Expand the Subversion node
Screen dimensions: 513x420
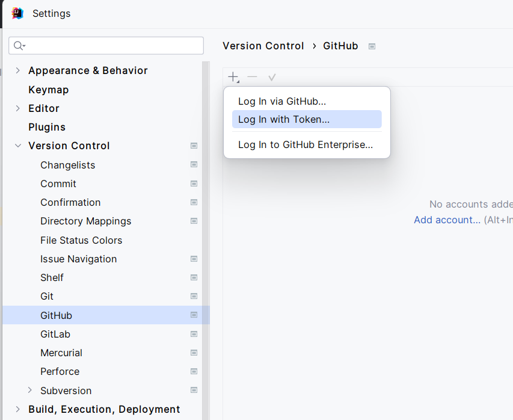tap(30, 390)
